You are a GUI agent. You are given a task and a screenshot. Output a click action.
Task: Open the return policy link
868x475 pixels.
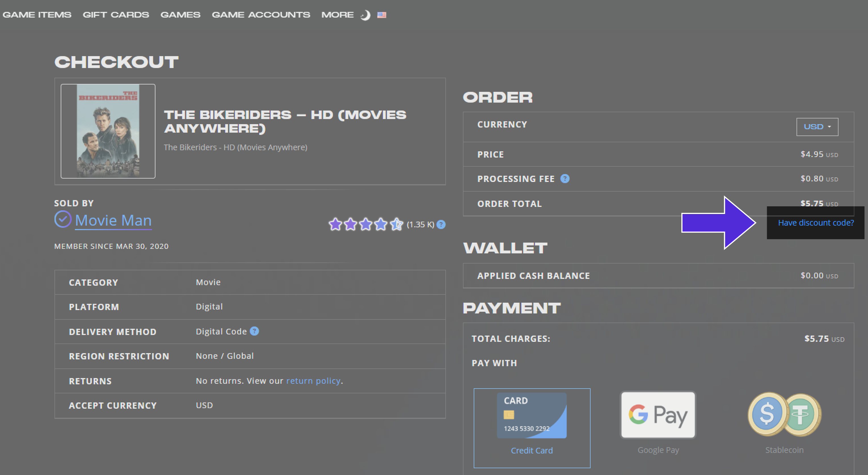313,381
